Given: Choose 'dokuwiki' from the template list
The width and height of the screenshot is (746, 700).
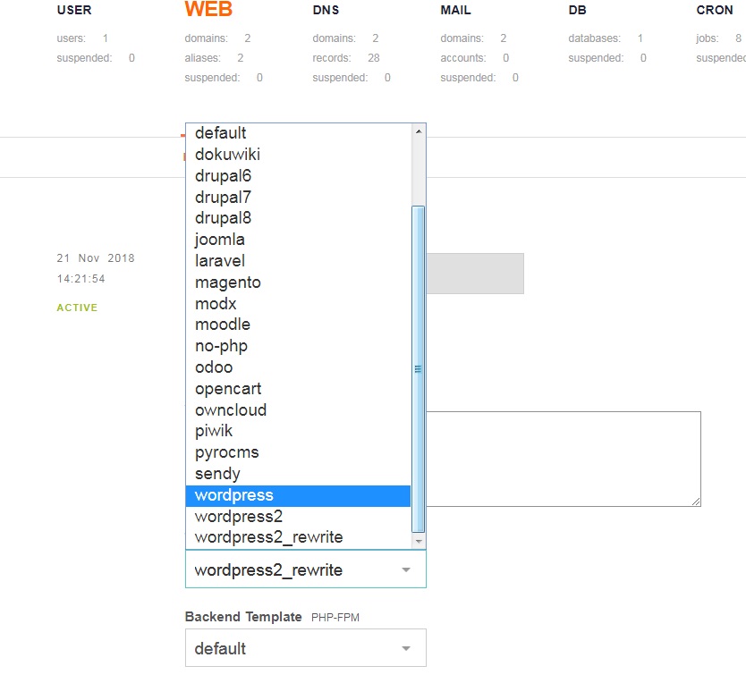Looking at the screenshot, I should pos(298,154).
